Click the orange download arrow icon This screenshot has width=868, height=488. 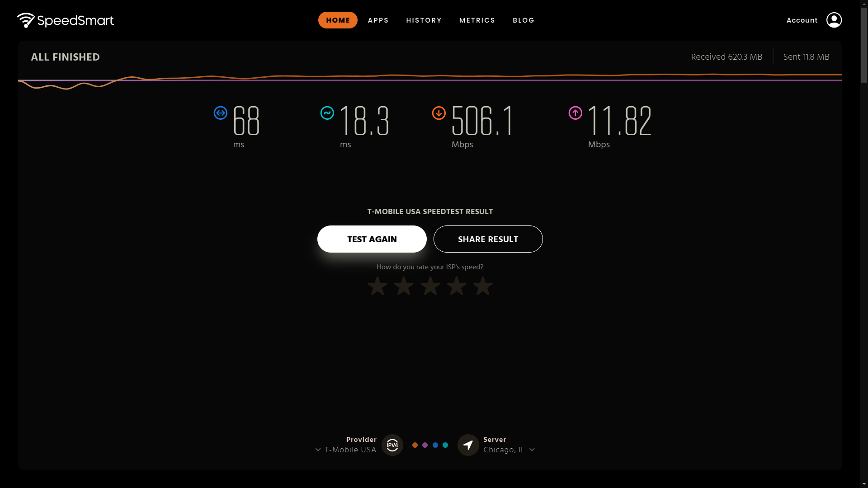pos(439,113)
